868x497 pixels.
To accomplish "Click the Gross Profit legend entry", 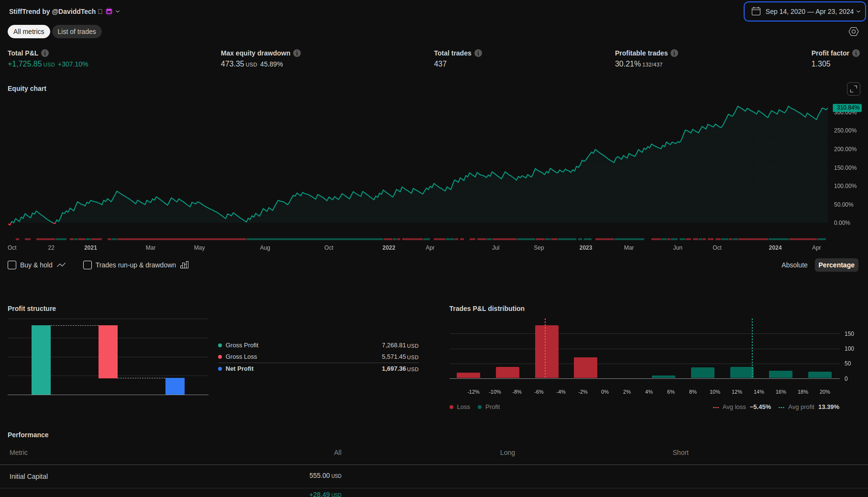I will click(x=242, y=345).
